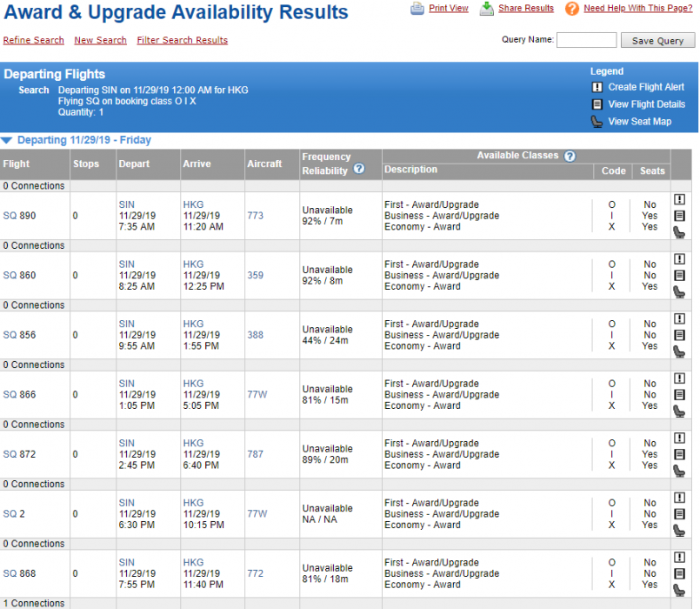Image resolution: width=700 pixels, height=609 pixels.
Task: Open Filter Search Results
Action: [182, 40]
